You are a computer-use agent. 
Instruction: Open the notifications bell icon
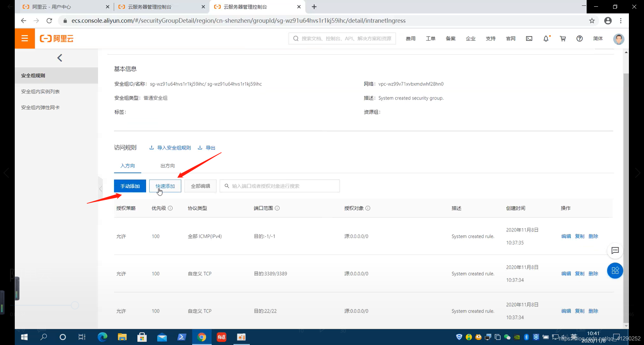(x=546, y=39)
